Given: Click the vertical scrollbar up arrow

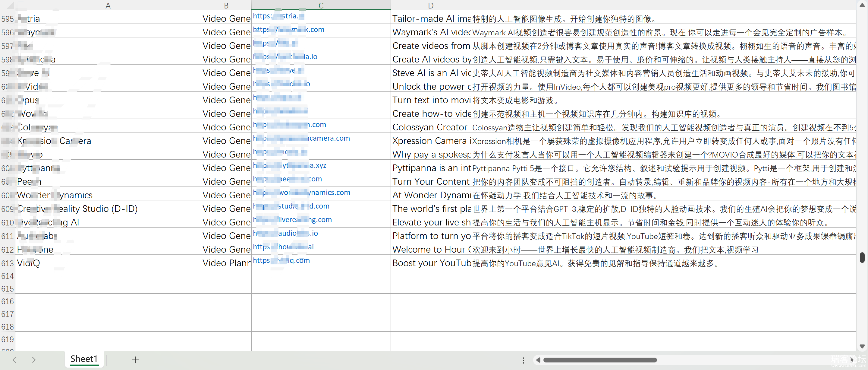Looking at the screenshot, I should pos(862,5).
